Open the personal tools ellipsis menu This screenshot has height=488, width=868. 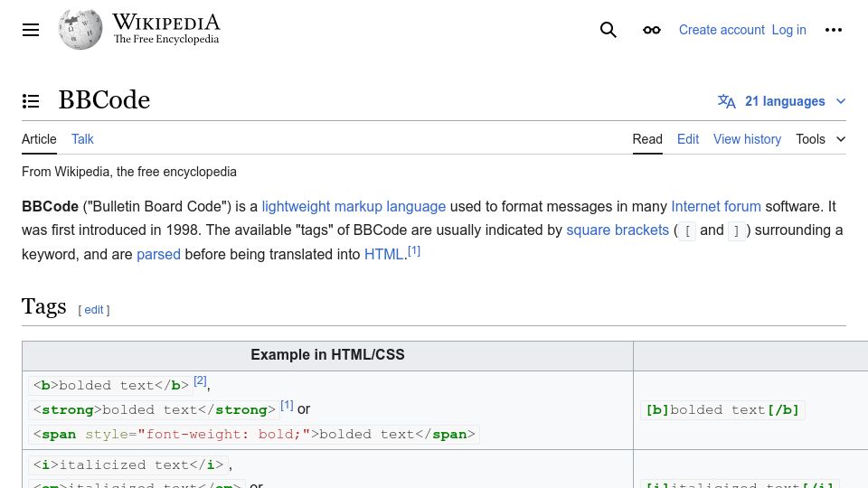tap(833, 30)
